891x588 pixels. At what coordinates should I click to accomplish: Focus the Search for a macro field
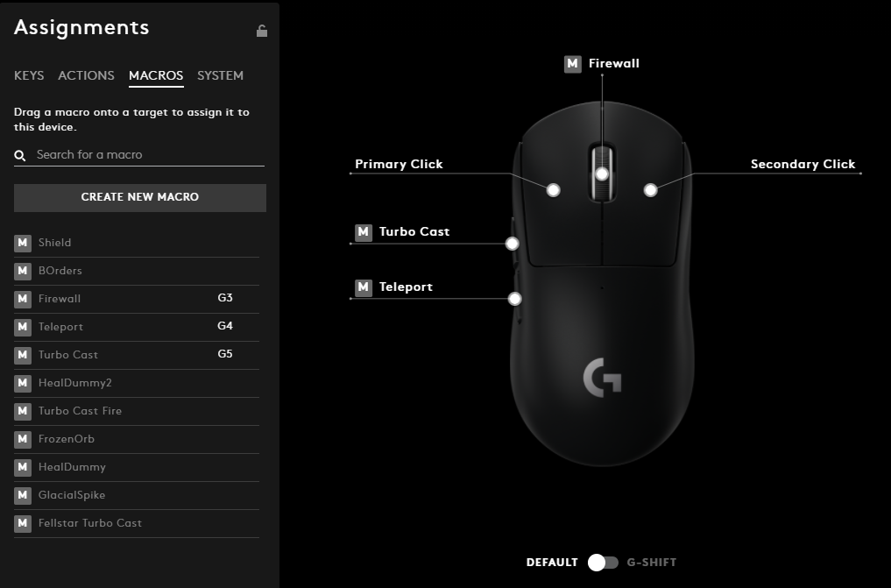click(139, 154)
